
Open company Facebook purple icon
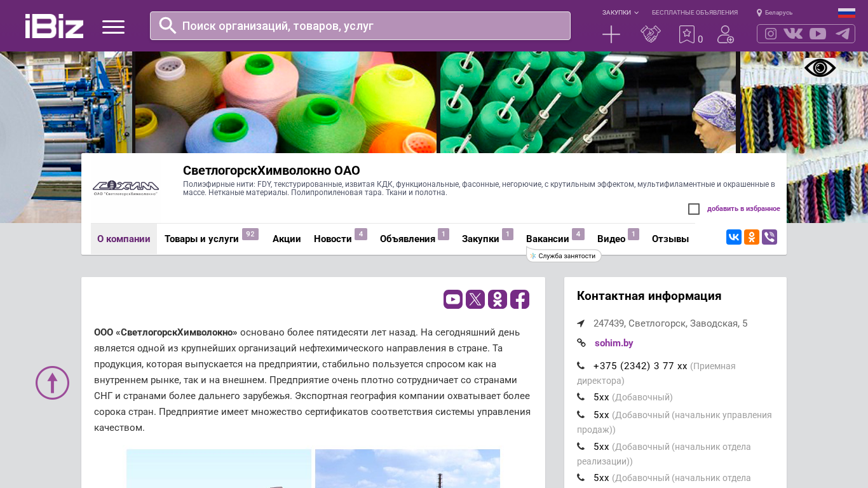pos(520,299)
